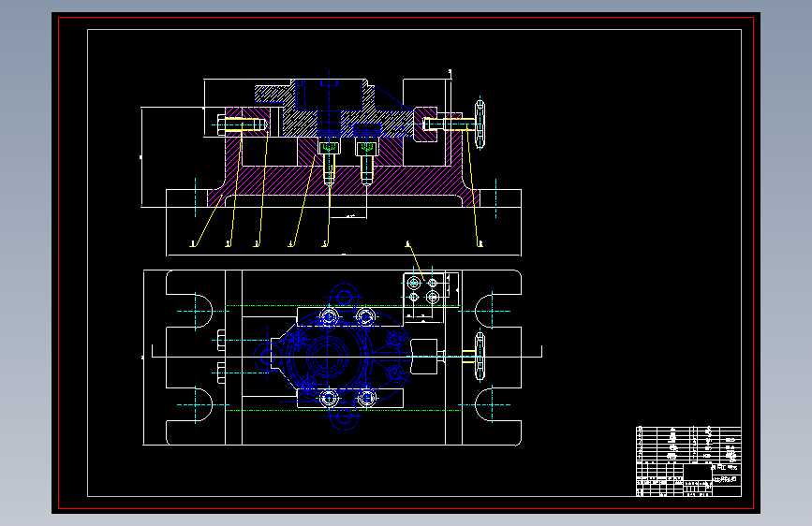
Task: Select balloon number 3 under the leader
Action: pyautogui.click(x=257, y=244)
